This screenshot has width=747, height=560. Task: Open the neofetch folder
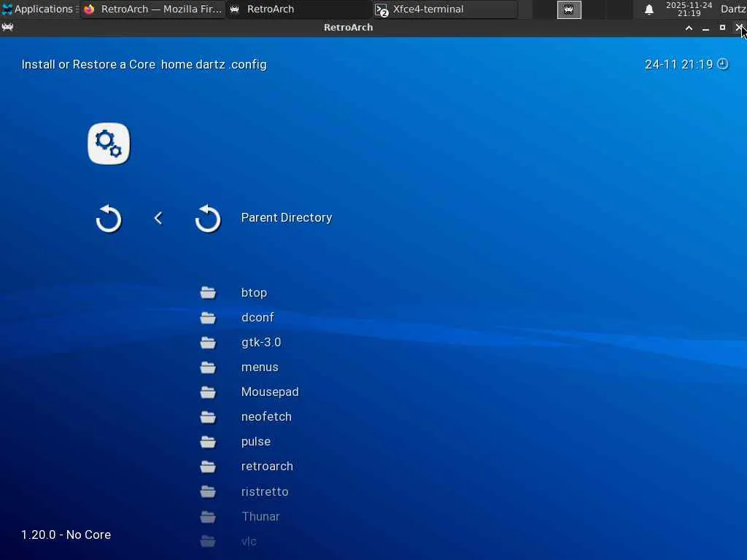(x=266, y=416)
